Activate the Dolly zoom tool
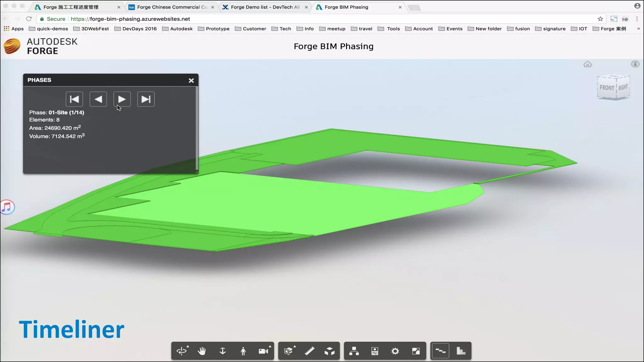This screenshot has width=644, height=362. tap(223, 351)
